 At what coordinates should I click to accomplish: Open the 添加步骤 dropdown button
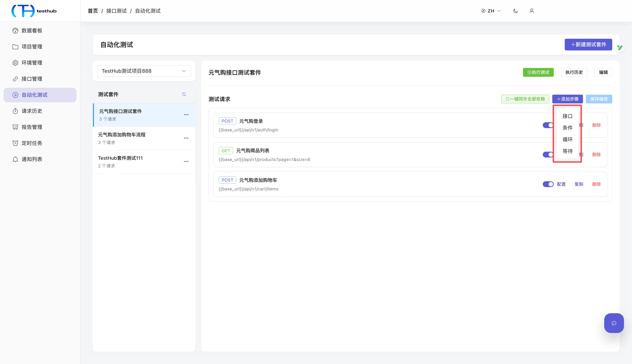567,99
